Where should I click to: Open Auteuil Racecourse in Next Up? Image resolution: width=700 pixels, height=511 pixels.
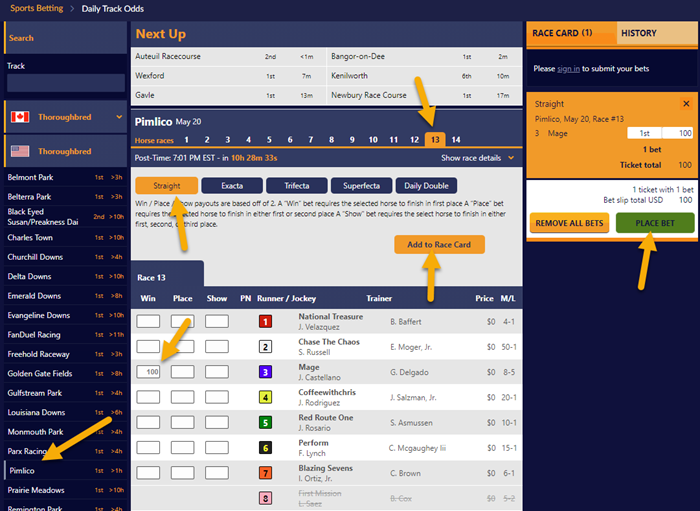coord(229,57)
